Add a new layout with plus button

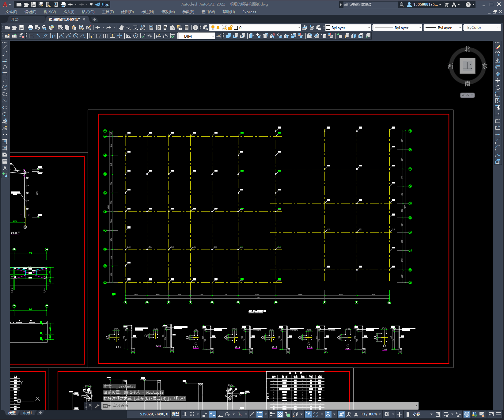[40, 413]
